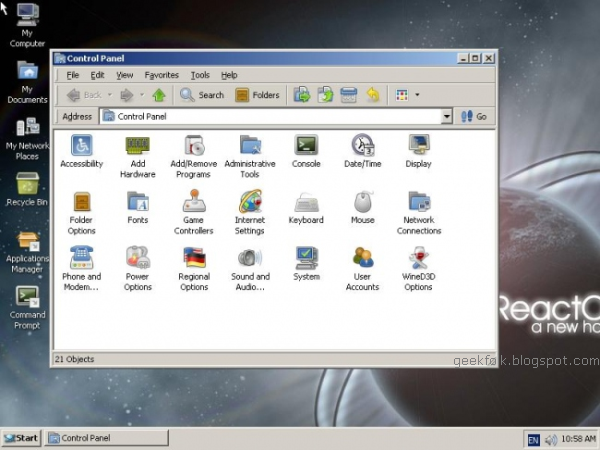This screenshot has width=600, height=450.
Task: Open the Tools menu
Action: point(200,75)
